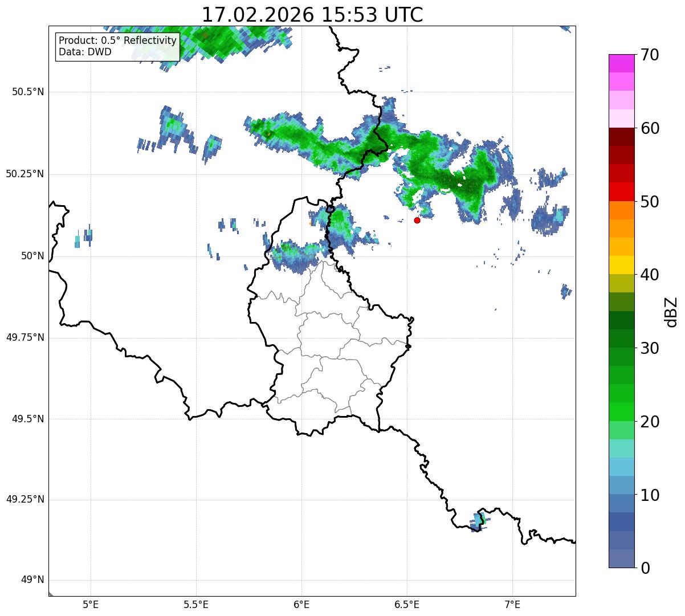
Task: Click the red location marker dot
Action: point(417,220)
